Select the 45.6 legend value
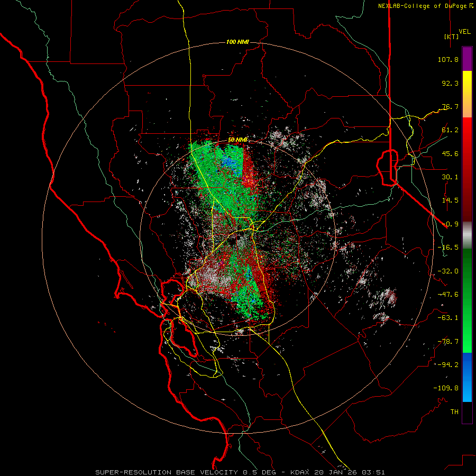 pos(450,153)
